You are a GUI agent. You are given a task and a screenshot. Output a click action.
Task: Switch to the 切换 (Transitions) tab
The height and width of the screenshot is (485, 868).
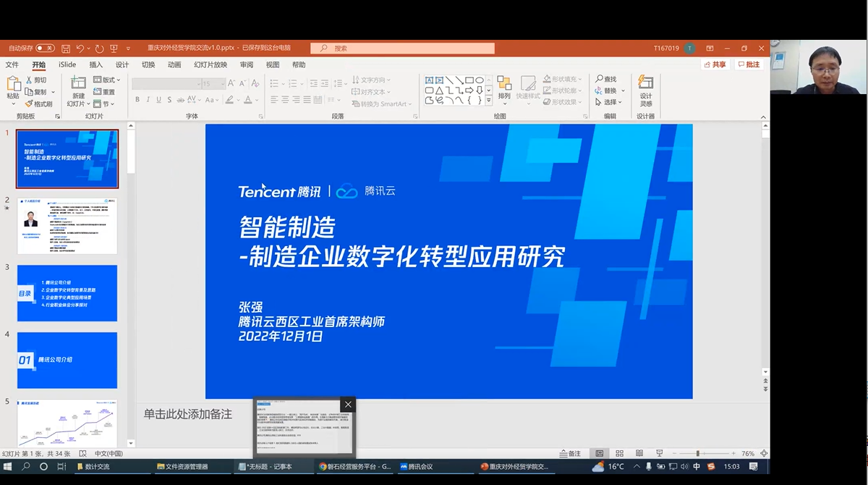tap(148, 64)
